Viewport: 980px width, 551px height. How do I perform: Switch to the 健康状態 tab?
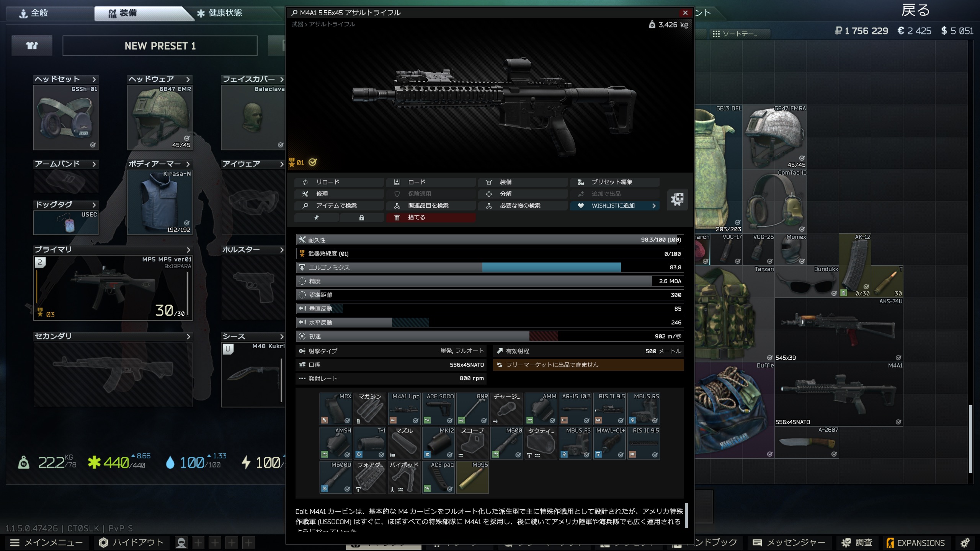point(220,13)
